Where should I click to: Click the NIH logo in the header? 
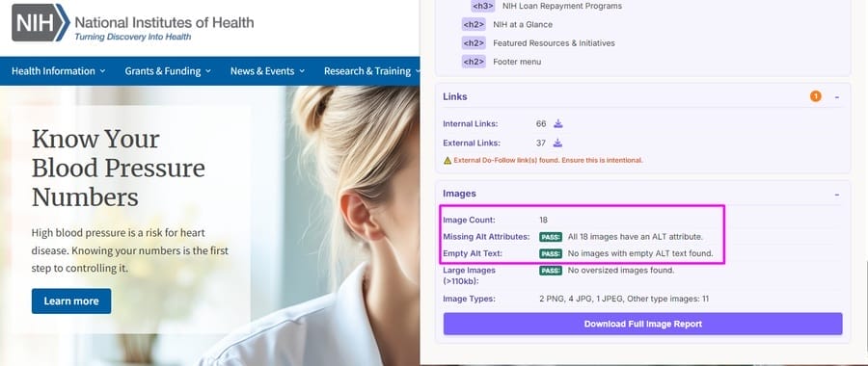point(41,23)
